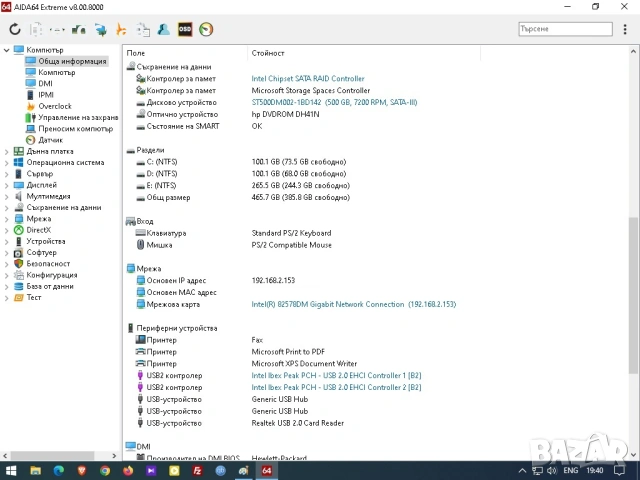Click the База от данни icon
Screen dimensions: 640x480
[18, 286]
